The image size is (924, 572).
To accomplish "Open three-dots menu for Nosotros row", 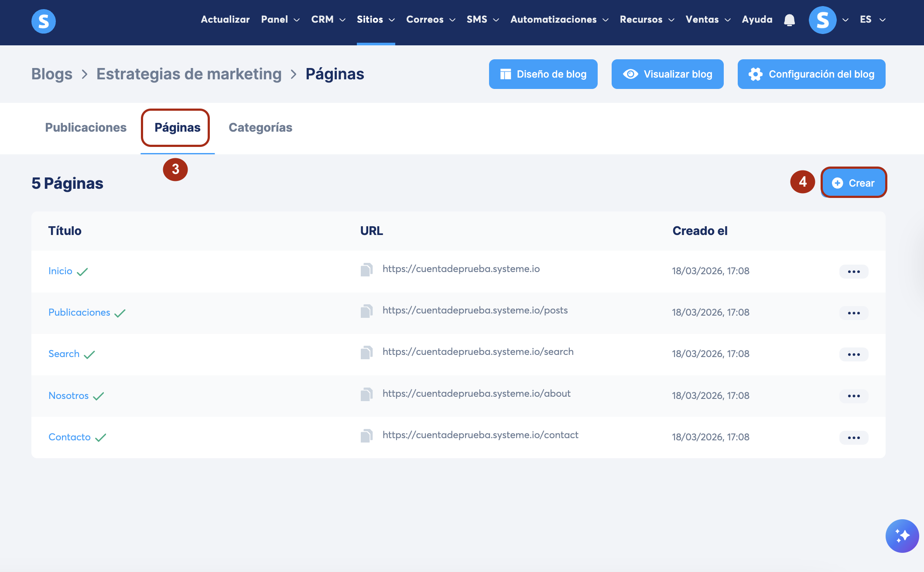I will tap(853, 396).
